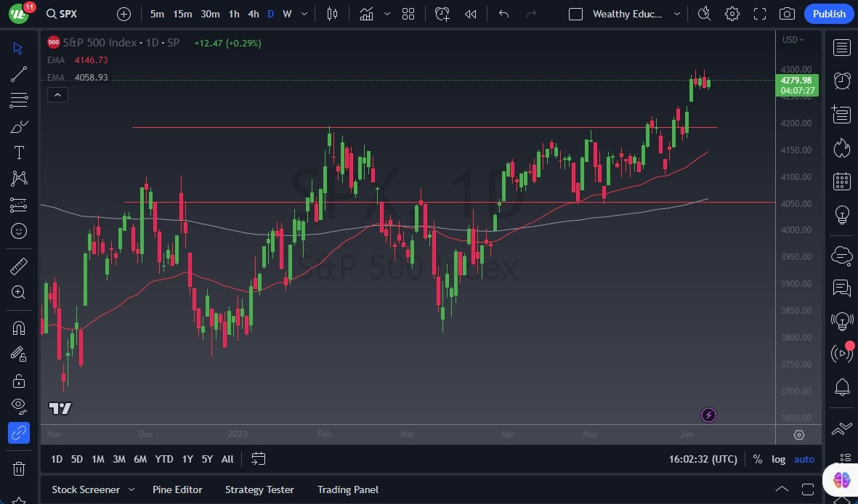858x504 pixels.
Task: Toggle hide all drawings
Action: (19, 406)
